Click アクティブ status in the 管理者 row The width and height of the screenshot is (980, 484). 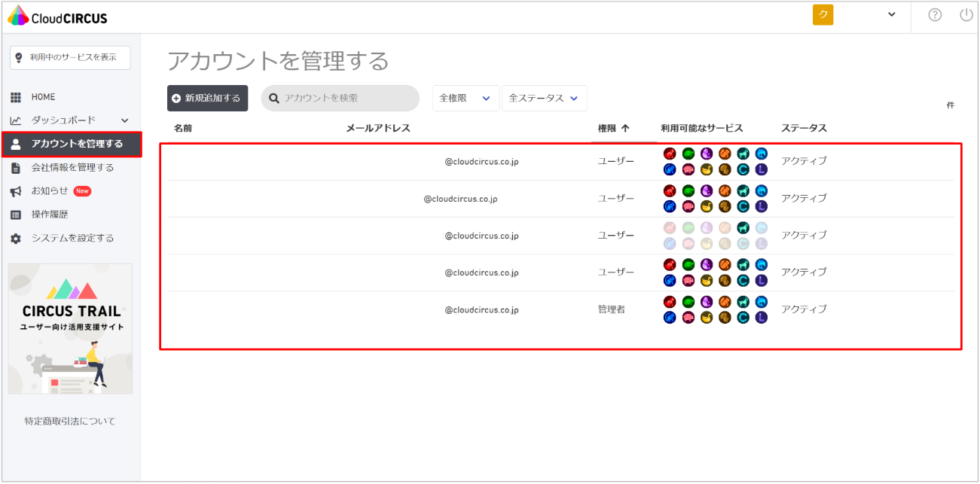(x=804, y=309)
